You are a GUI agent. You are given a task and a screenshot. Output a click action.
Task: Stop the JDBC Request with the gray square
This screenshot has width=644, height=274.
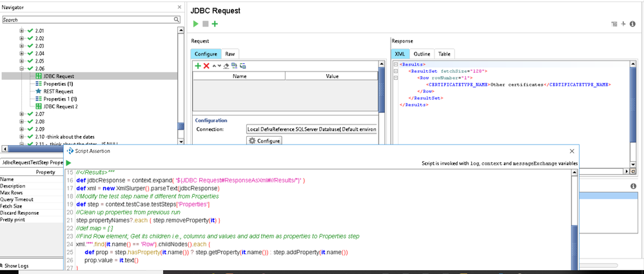pos(206,24)
